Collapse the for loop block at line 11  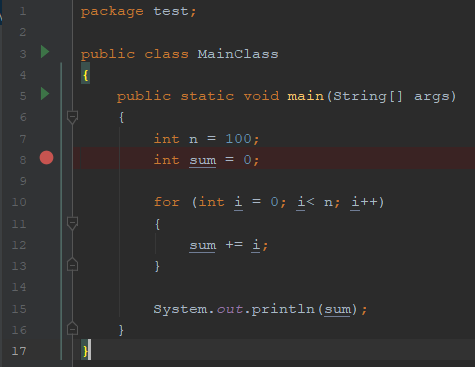(72, 223)
